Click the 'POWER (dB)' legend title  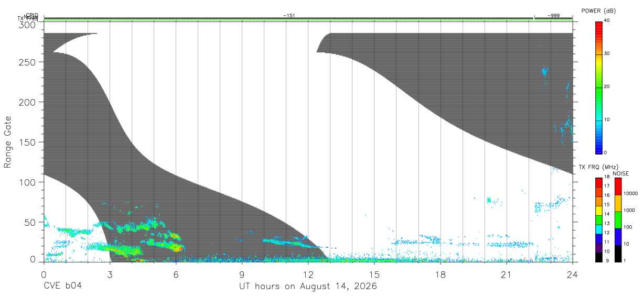(599, 11)
